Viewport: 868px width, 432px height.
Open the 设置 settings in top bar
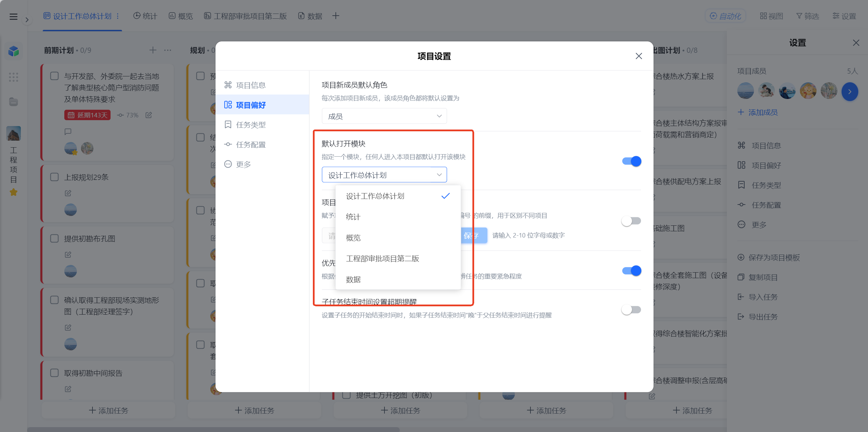click(844, 16)
